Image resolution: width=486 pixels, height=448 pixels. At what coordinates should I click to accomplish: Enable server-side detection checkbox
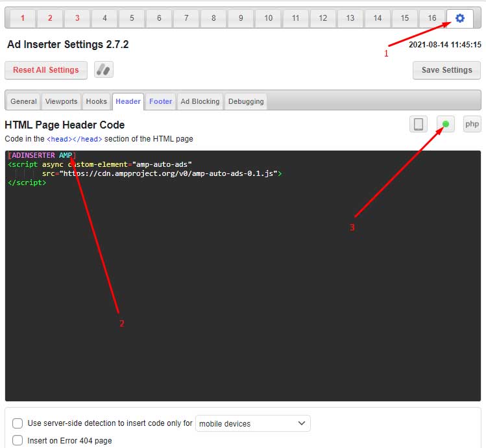18,423
